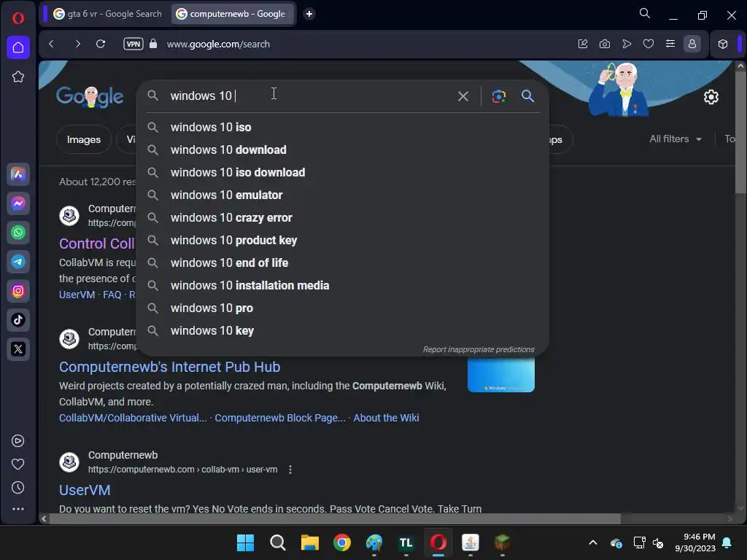The image size is (747, 560).
Task: Open a new tab with plus button
Action: tap(309, 14)
